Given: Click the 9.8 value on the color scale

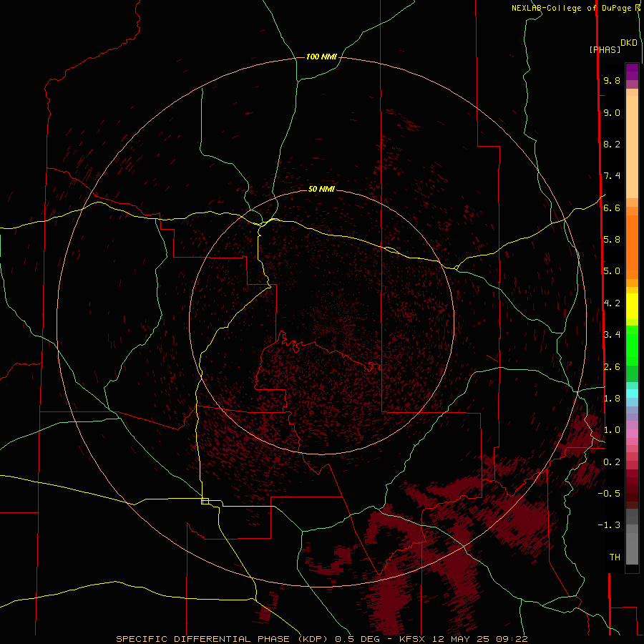Looking at the screenshot, I should 612,81.
